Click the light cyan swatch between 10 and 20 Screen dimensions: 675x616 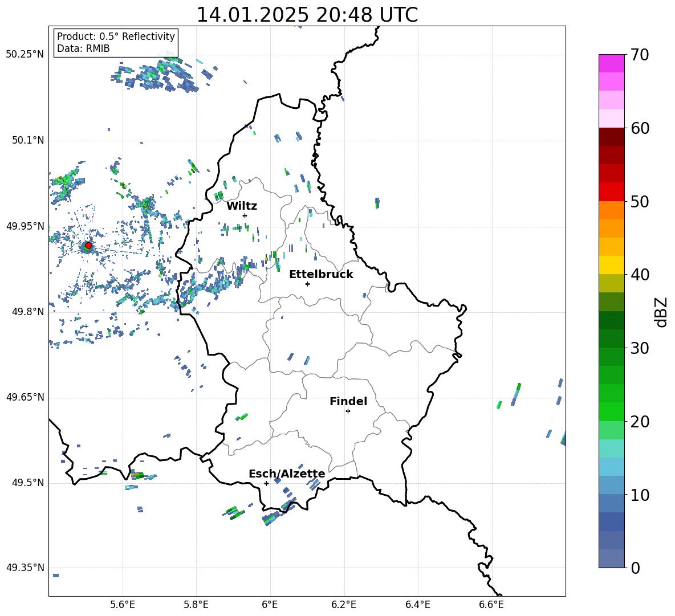(612, 448)
